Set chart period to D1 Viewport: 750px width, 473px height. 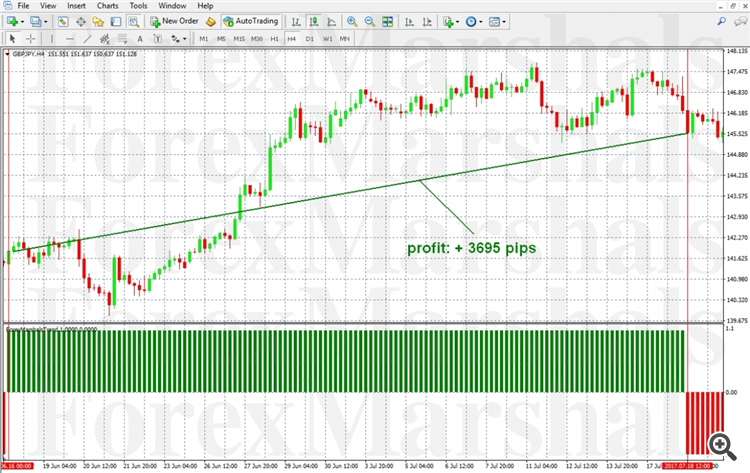[x=309, y=39]
